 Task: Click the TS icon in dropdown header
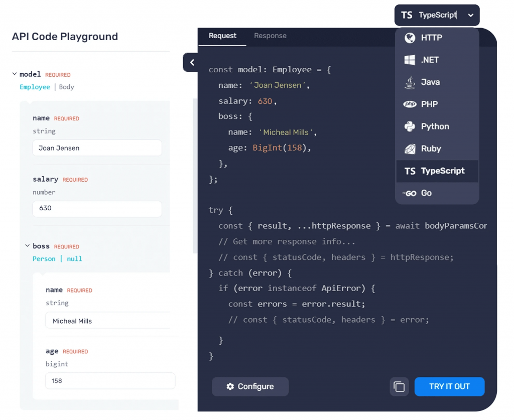click(407, 15)
